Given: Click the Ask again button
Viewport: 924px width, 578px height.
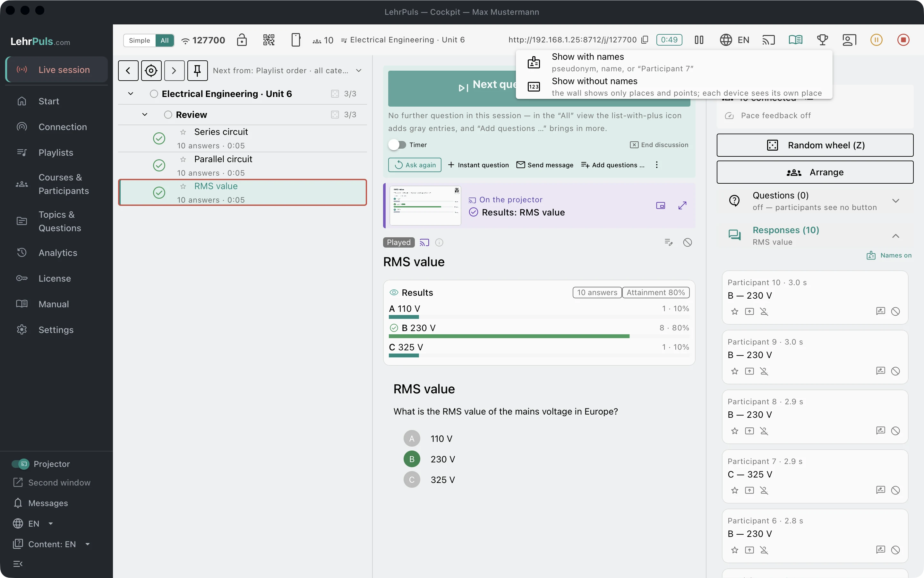Looking at the screenshot, I should click(x=415, y=165).
